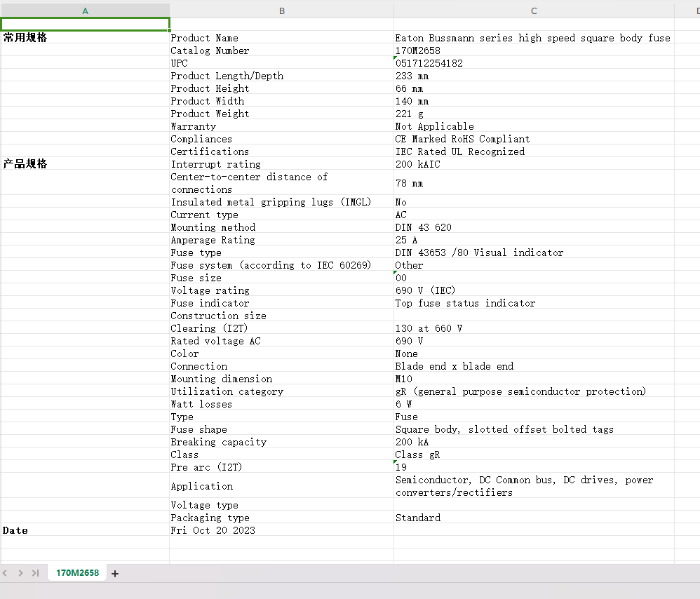Select 'Top fuse status indicator' cell
Screen dimensions: 700x599
(x=534, y=303)
